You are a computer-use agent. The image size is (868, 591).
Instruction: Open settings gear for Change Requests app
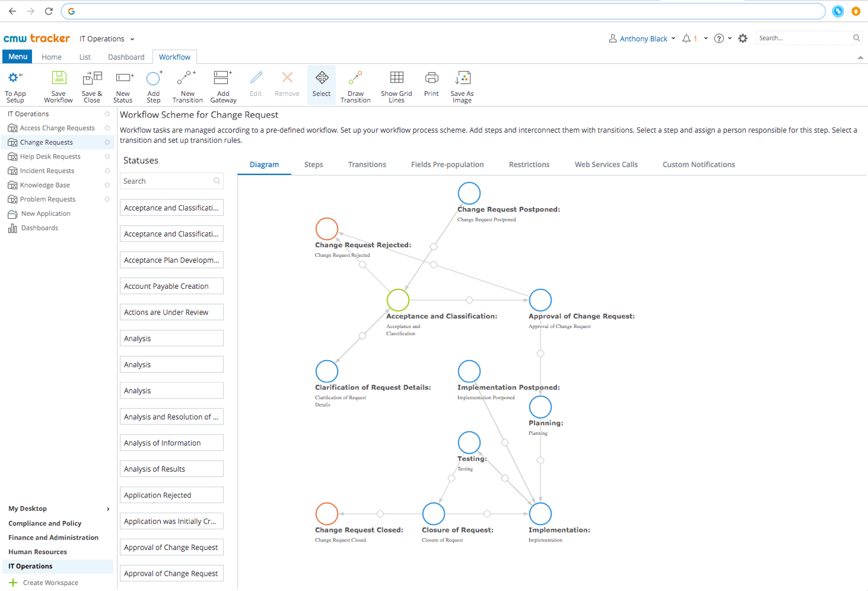[x=107, y=142]
